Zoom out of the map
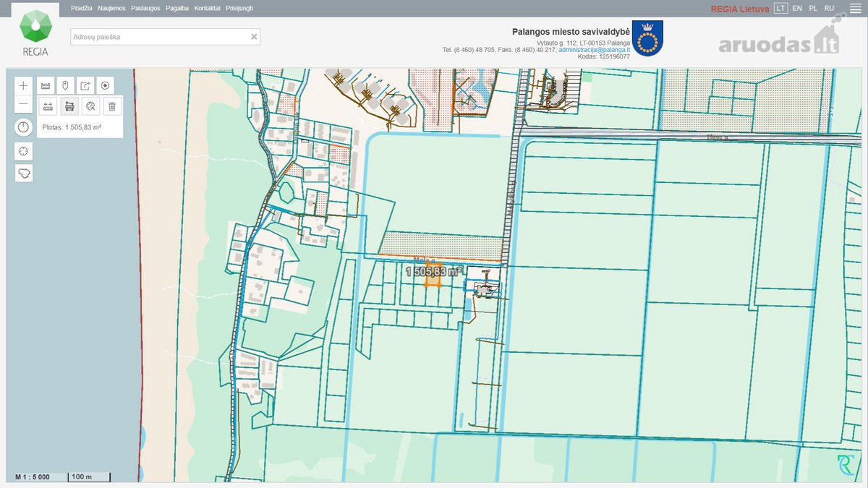The width and height of the screenshot is (868, 488). 24,104
